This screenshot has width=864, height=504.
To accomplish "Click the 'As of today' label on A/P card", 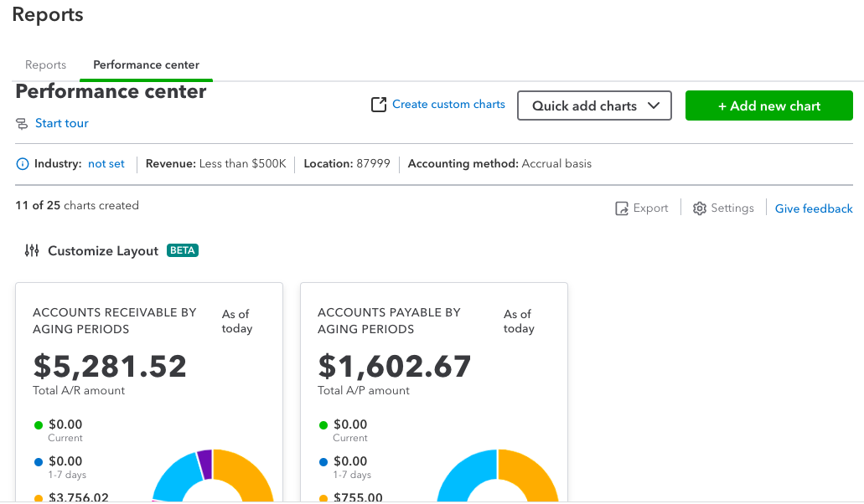I will pyautogui.click(x=519, y=321).
